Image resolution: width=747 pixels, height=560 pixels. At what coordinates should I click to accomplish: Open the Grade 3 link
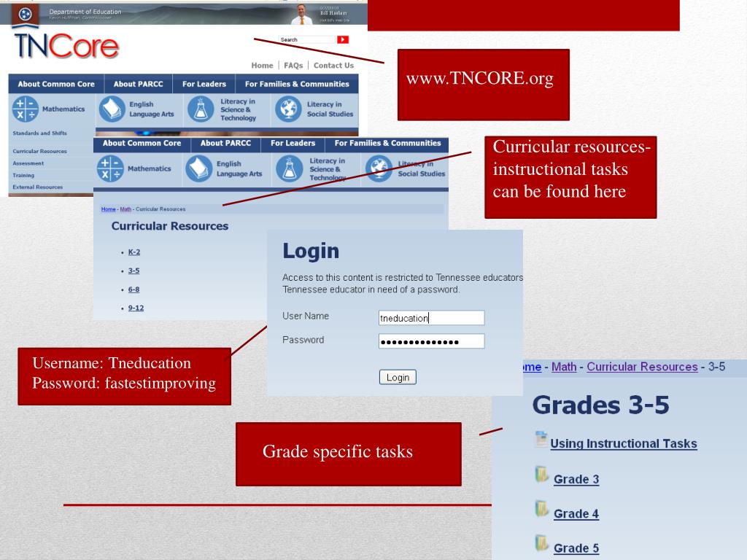pos(576,479)
